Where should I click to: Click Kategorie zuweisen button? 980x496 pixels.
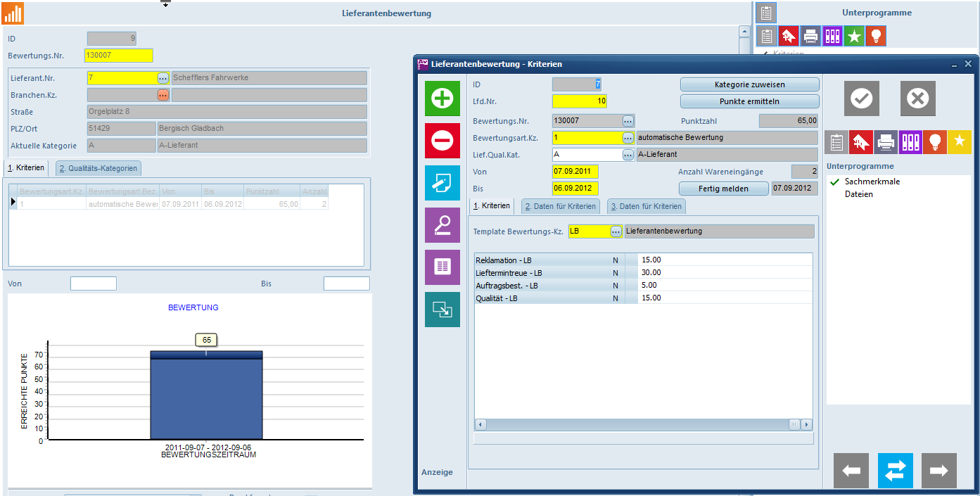pyautogui.click(x=749, y=84)
